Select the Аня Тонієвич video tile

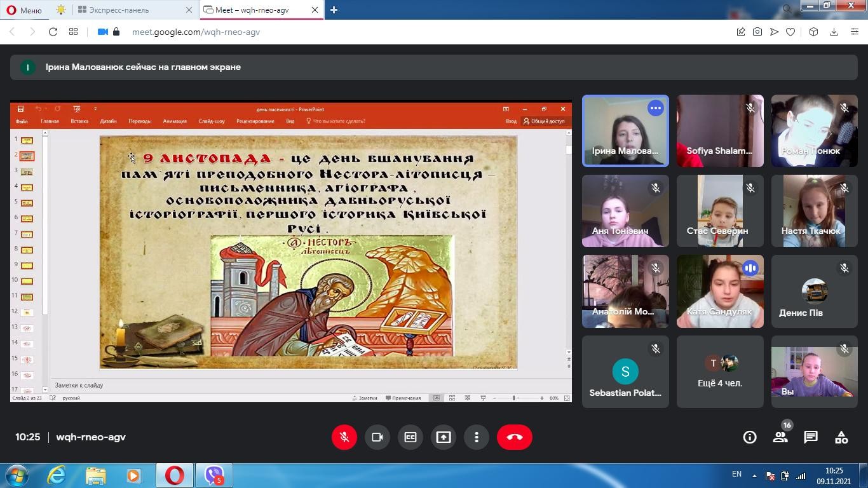625,211
